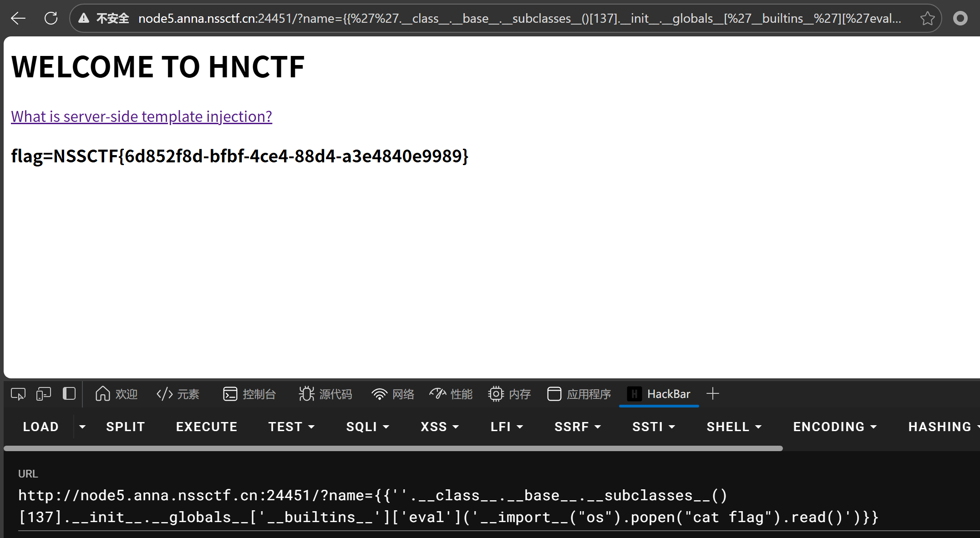
Task: Open the ENCODING dropdown
Action: [834, 427]
